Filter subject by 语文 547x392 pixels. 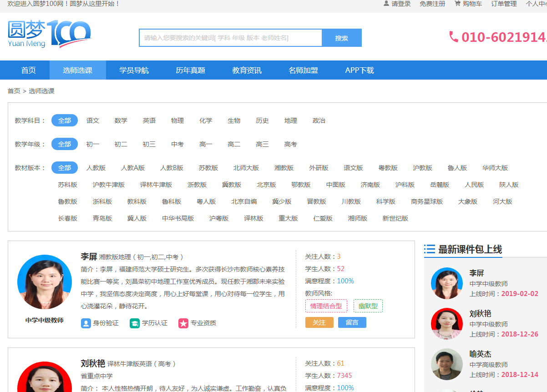pyautogui.click(x=93, y=121)
